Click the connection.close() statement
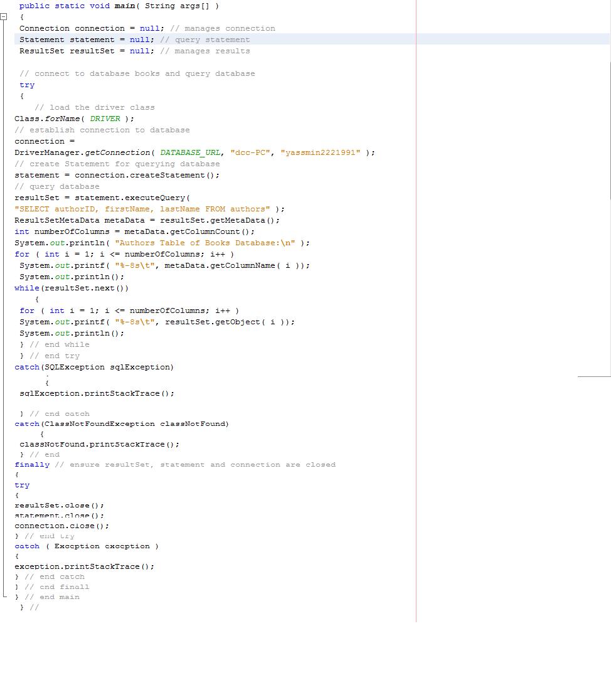 pyautogui.click(x=61, y=526)
